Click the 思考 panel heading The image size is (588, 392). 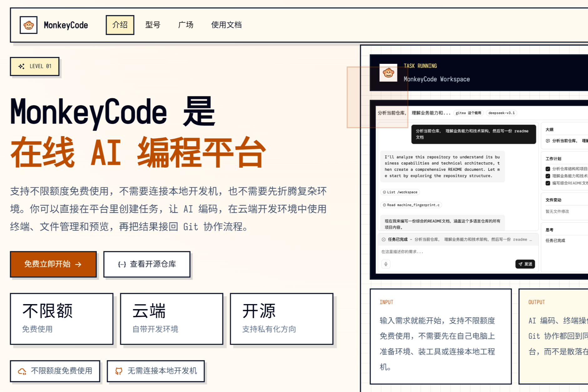click(x=550, y=230)
